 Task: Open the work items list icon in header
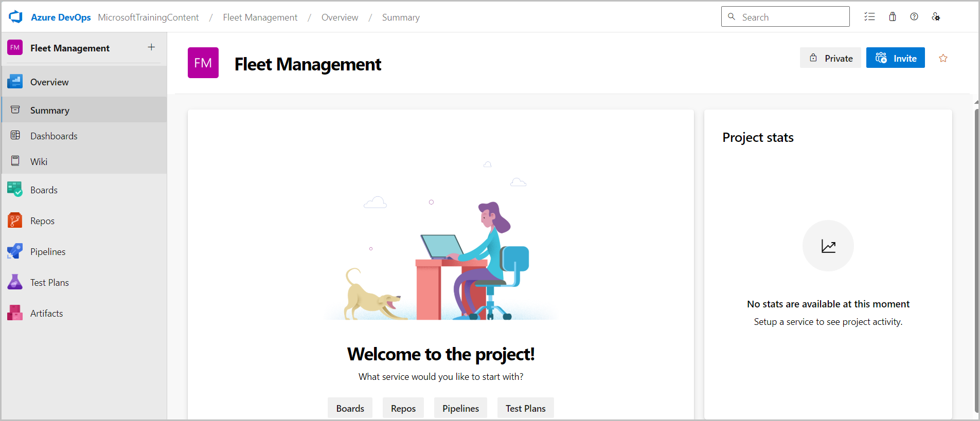tap(869, 17)
